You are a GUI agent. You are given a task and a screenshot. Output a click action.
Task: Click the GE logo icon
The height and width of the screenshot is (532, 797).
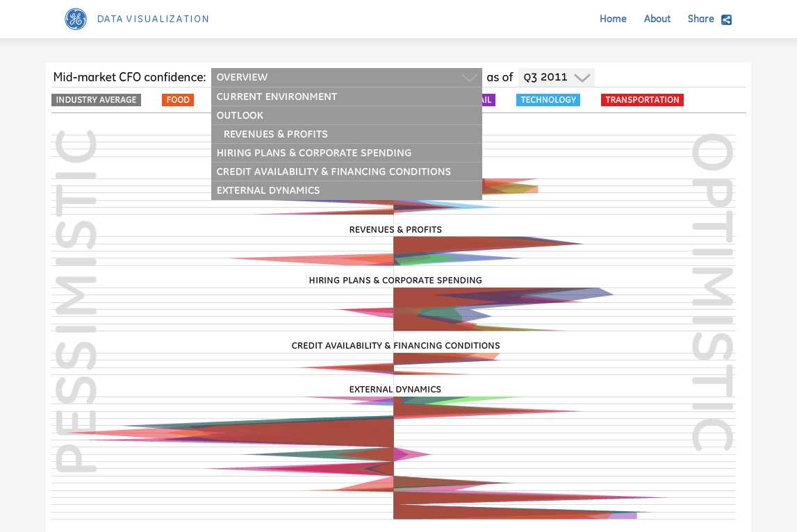[76, 19]
